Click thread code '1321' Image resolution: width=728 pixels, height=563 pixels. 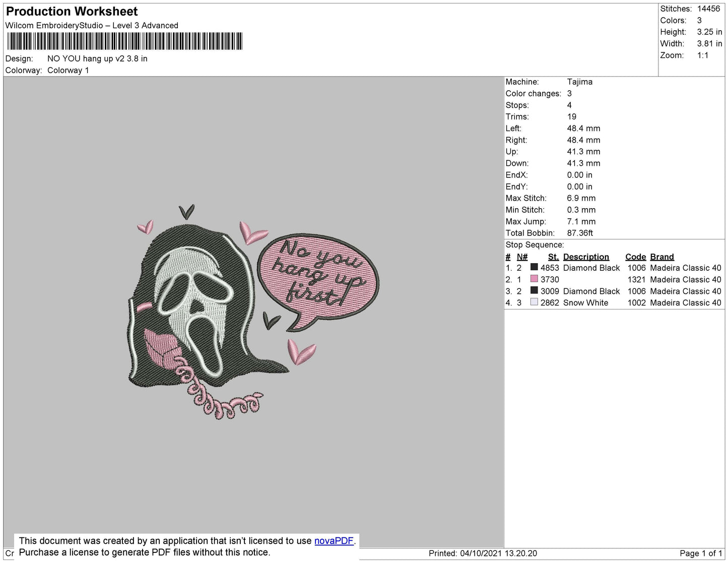[x=636, y=280]
